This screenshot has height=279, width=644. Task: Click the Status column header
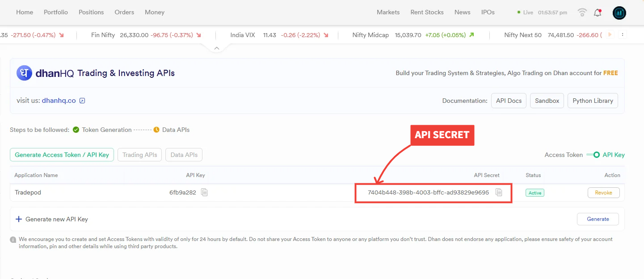pos(533,175)
